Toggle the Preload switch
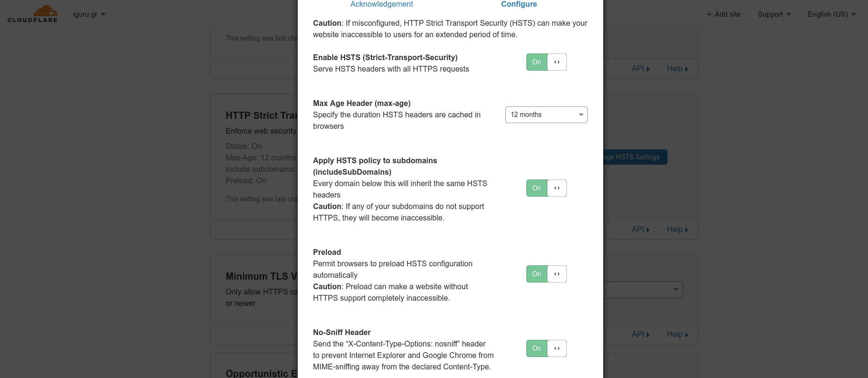 pyautogui.click(x=546, y=274)
